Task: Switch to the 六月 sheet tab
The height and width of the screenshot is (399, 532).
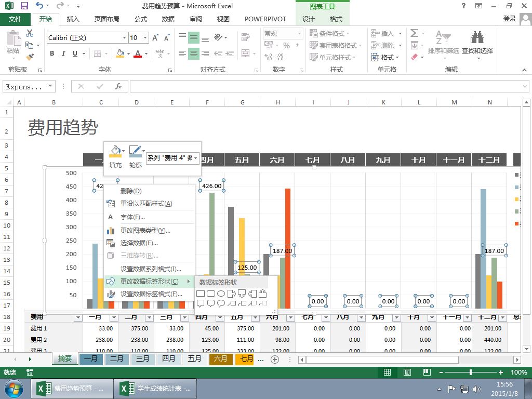Action: 220,358
